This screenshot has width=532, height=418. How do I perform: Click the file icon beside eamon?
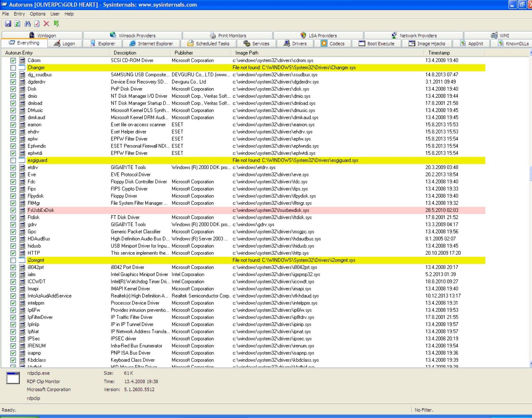22,125
